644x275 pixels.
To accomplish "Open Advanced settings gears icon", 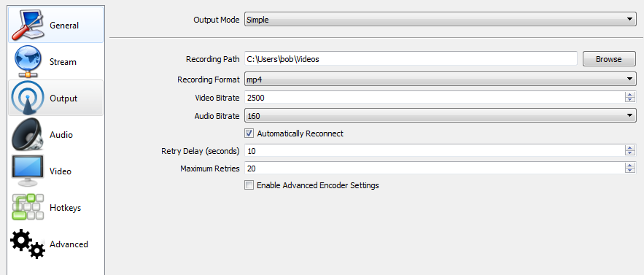I will point(28,244).
